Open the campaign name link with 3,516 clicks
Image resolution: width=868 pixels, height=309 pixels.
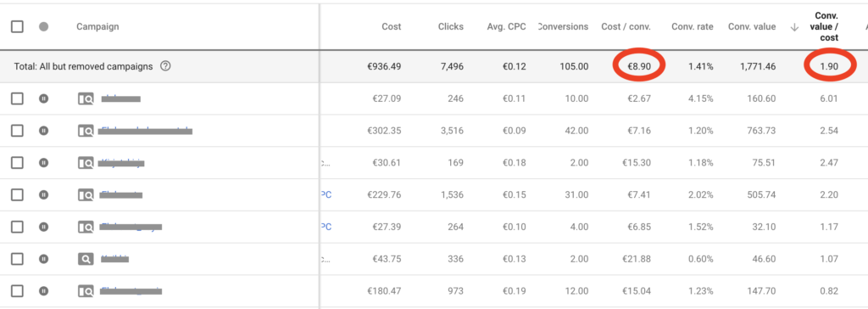pos(146,131)
